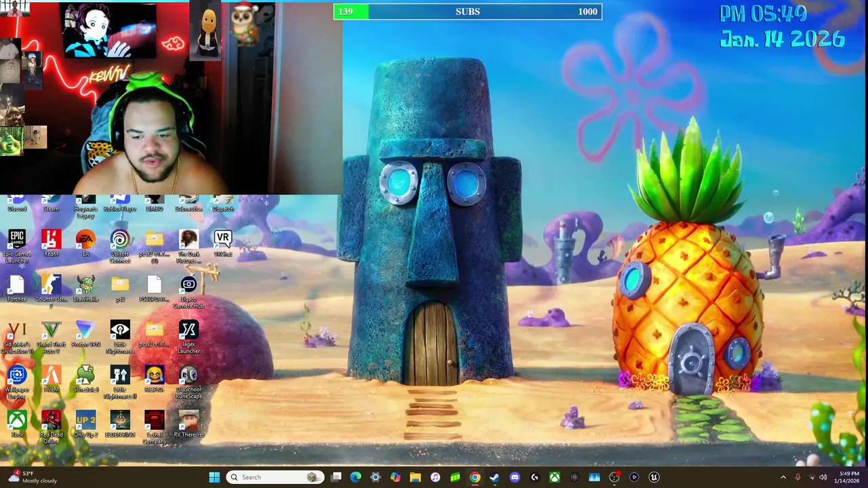The height and width of the screenshot is (488, 868).
Task: Open the volume control in the system tray
Action: pos(823,477)
